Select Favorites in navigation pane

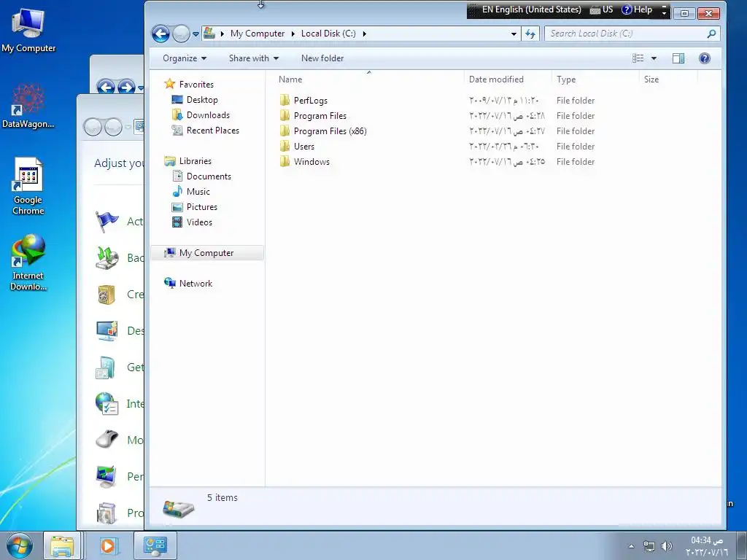tap(196, 85)
